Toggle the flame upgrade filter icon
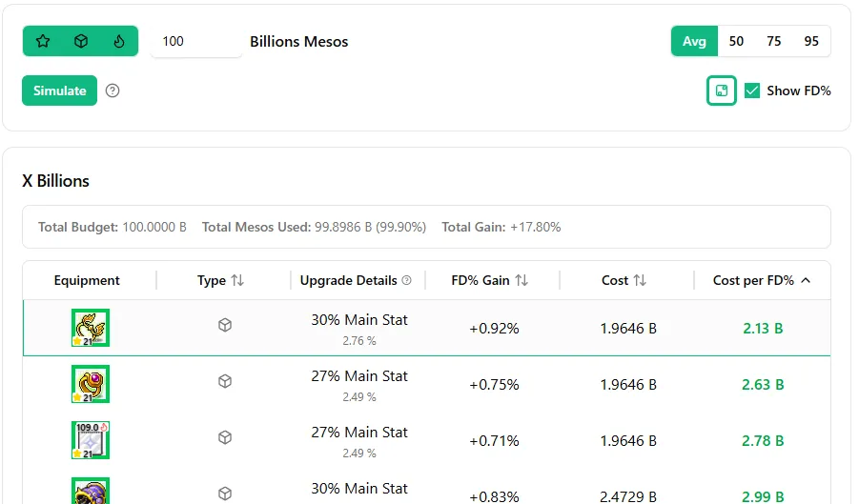 tap(119, 41)
